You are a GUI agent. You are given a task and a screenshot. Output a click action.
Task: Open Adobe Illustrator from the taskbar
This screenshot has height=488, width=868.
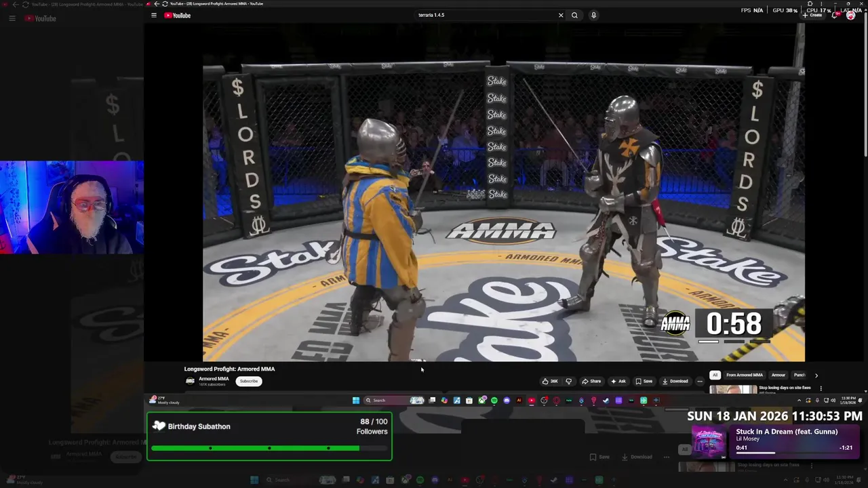pos(519,400)
